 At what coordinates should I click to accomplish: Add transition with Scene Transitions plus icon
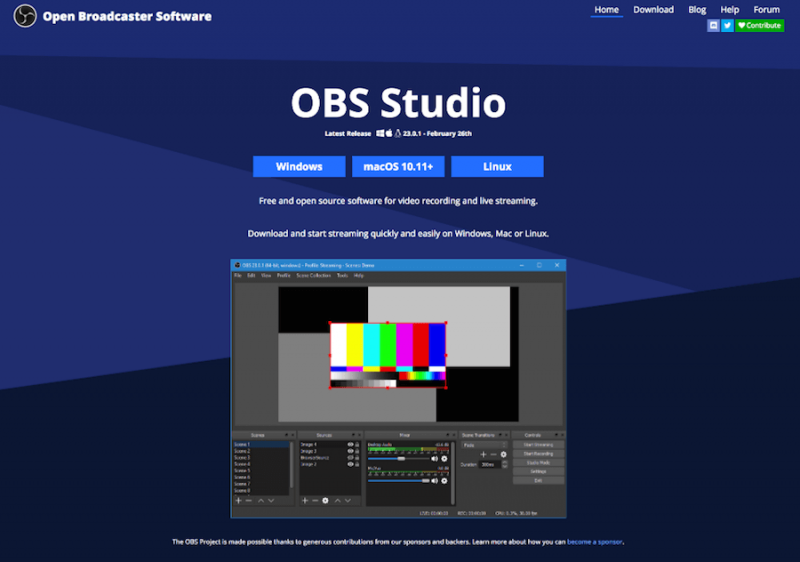pos(484,454)
